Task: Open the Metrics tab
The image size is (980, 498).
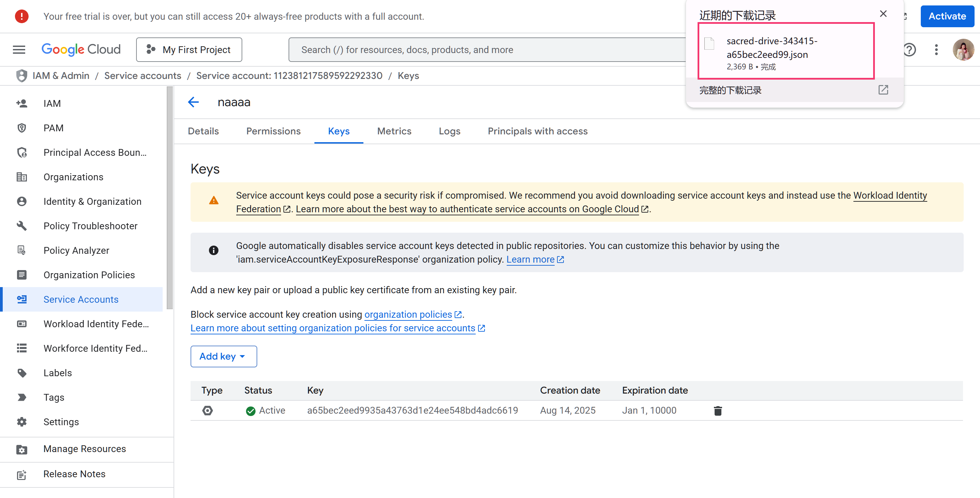Action: tap(394, 131)
